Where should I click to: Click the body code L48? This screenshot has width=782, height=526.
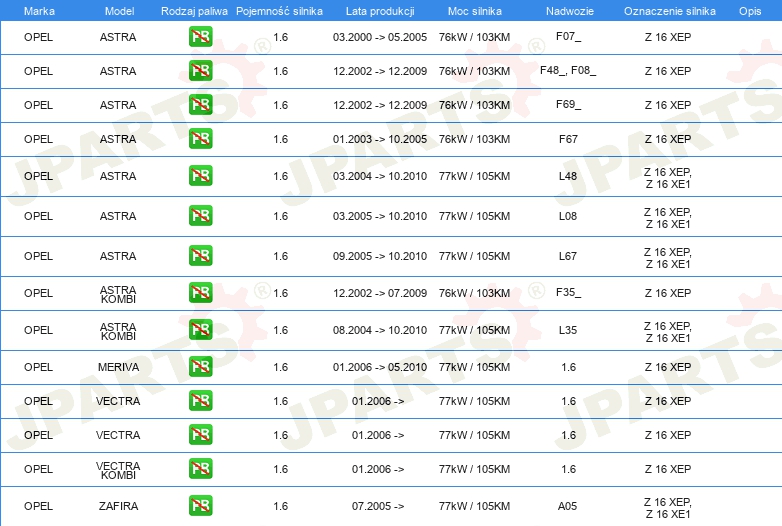(x=568, y=176)
